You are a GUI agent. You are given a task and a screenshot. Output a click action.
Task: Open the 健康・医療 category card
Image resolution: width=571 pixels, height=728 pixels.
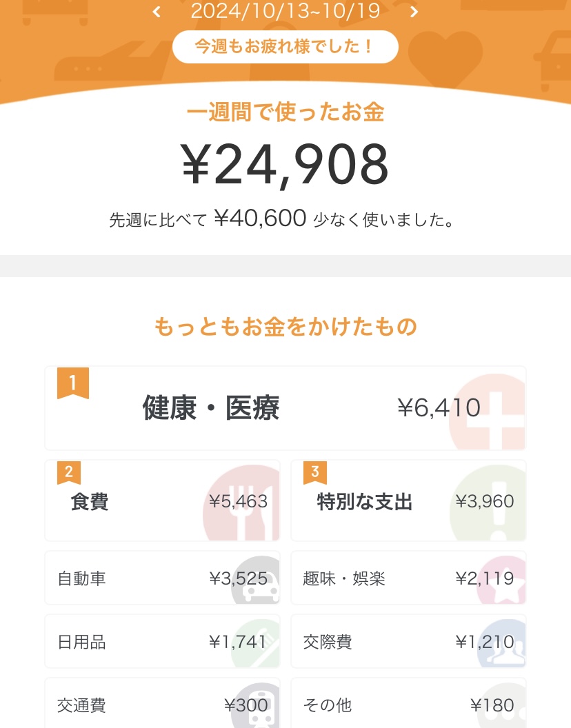coord(285,408)
